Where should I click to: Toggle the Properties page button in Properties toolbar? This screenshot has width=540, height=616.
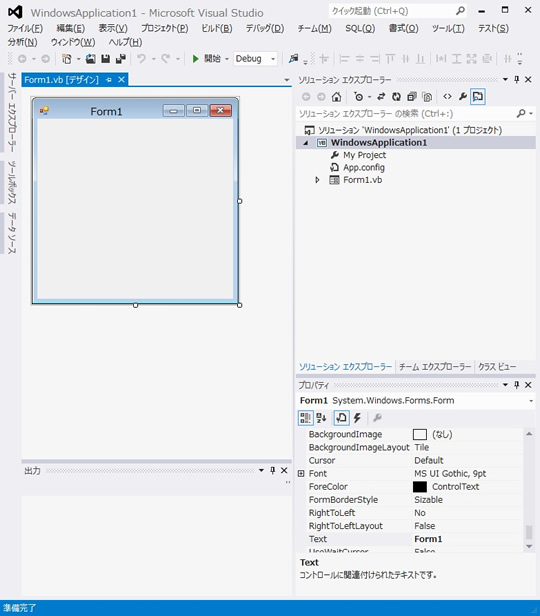point(341,418)
